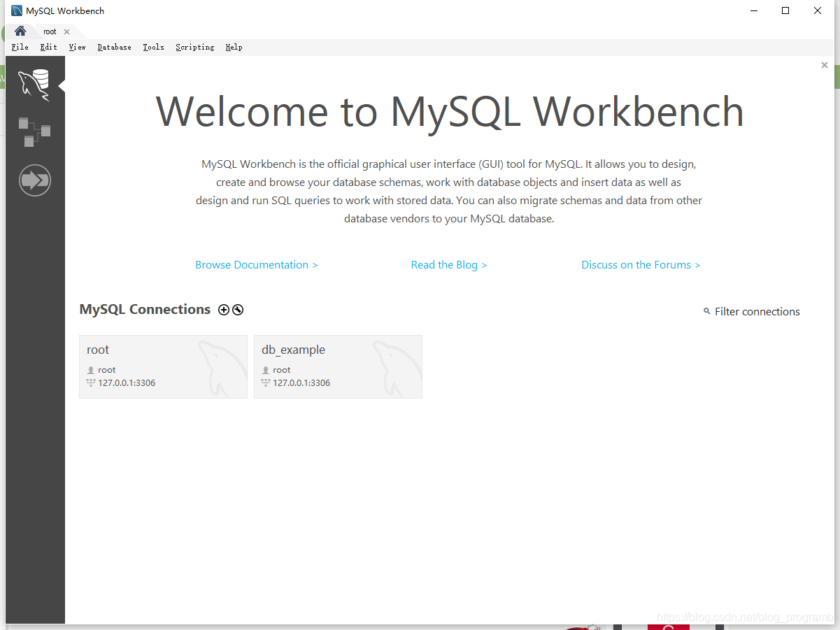Open the Scripting menu
Screen dimensions: 840x630
tap(194, 47)
